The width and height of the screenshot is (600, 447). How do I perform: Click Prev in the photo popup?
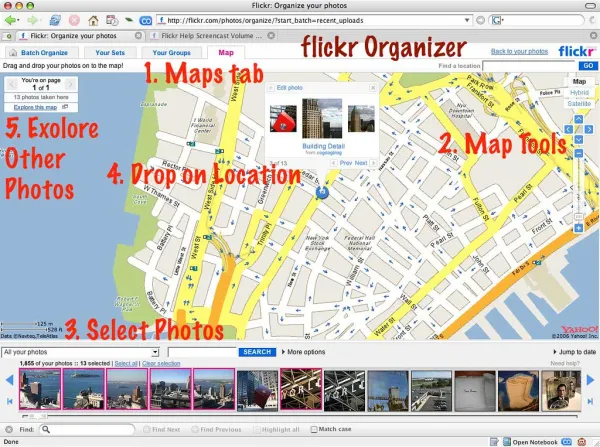[x=346, y=163]
